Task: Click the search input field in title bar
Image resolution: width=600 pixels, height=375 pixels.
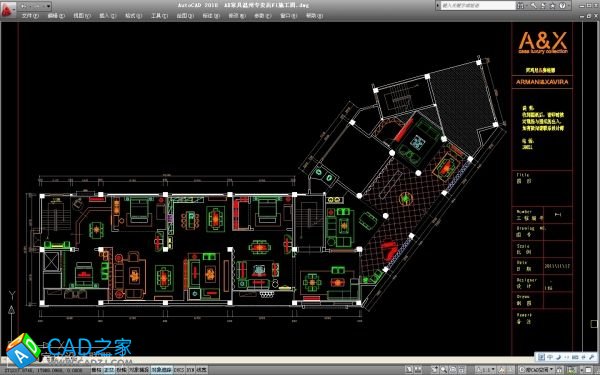Action: pyautogui.click(x=478, y=5)
